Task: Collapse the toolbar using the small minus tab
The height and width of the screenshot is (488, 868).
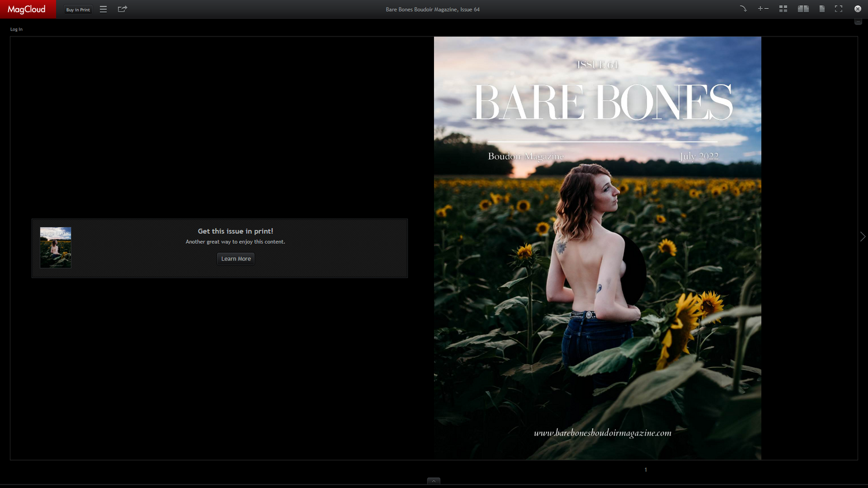Action: click(858, 22)
